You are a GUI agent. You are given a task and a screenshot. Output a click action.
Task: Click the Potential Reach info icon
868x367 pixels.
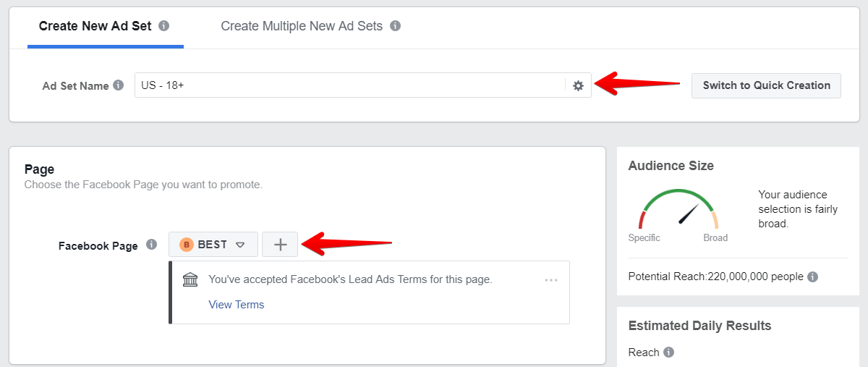point(813,277)
